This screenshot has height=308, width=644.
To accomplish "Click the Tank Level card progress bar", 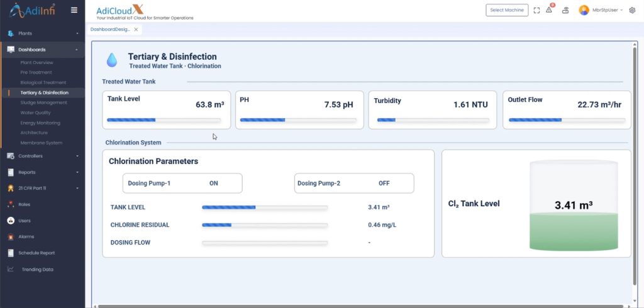I will [x=164, y=120].
